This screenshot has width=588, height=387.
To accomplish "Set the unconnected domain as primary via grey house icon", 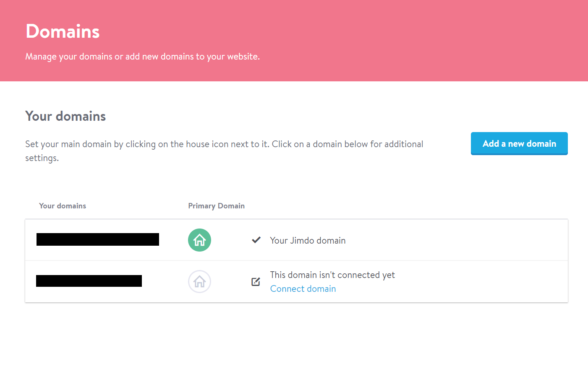I will tap(199, 281).
